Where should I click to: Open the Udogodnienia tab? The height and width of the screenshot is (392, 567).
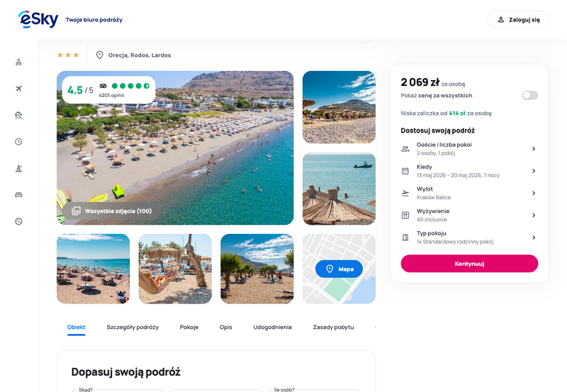tap(272, 327)
